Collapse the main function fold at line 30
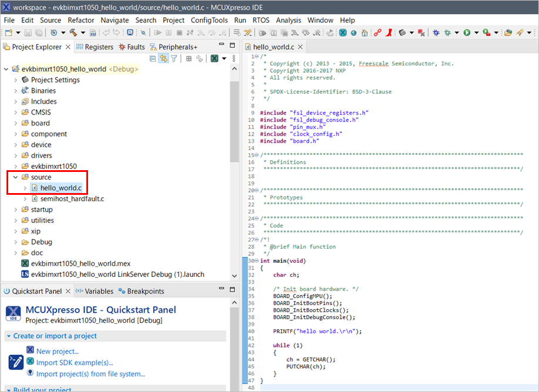The height and width of the screenshot is (392, 539). click(257, 261)
